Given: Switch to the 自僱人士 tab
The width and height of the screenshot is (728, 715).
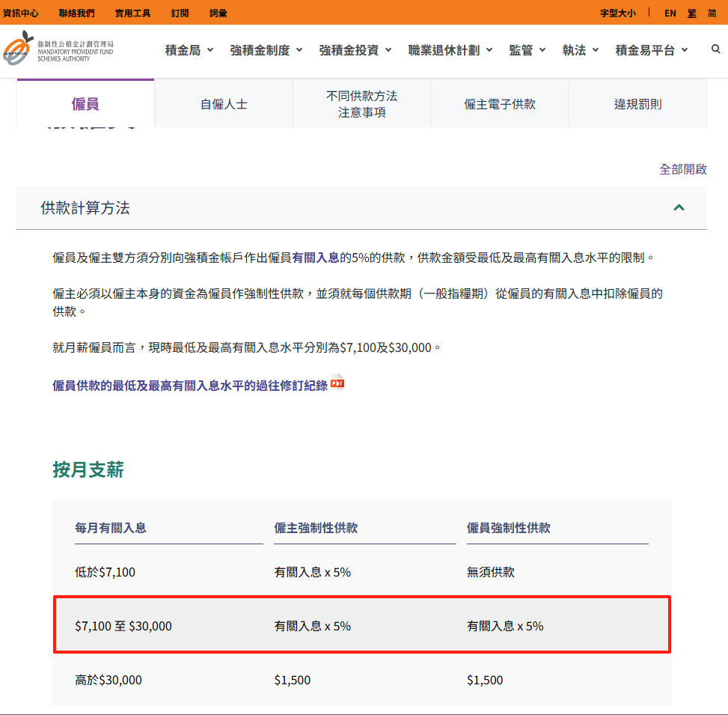Looking at the screenshot, I should click(224, 104).
